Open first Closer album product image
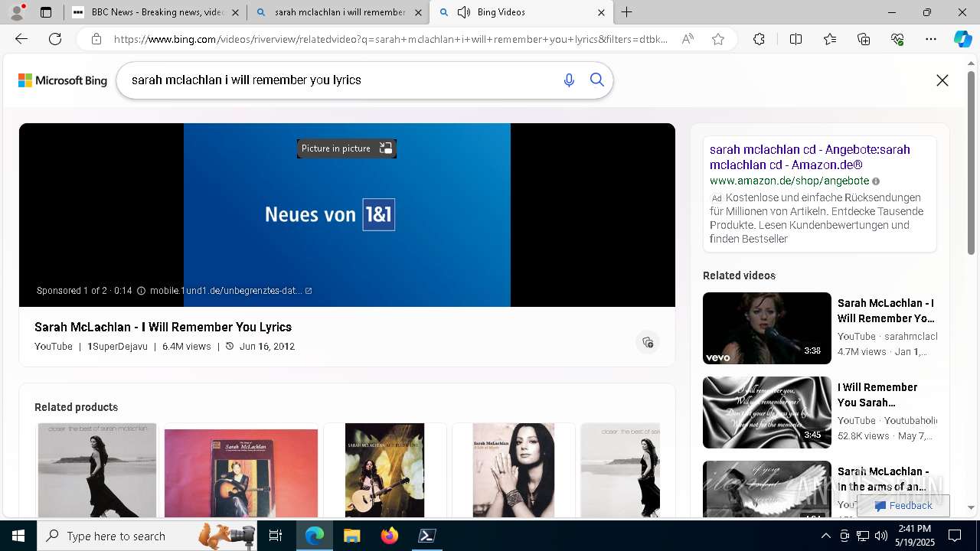The width and height of the screenshot is (980, 551). coord(97,471)
